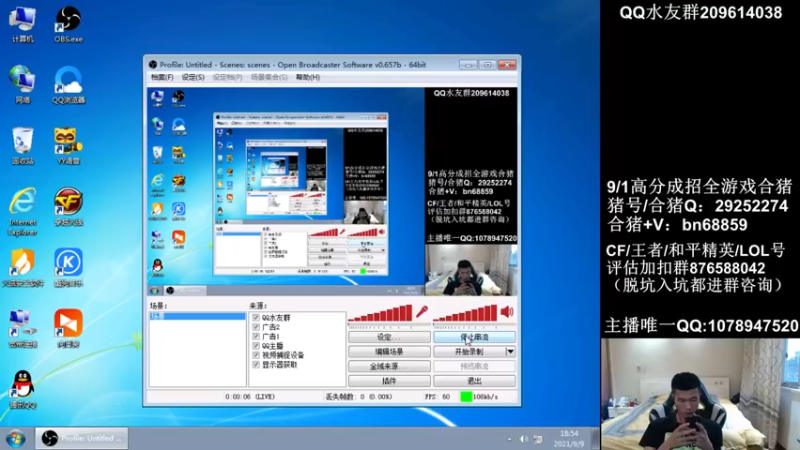The image size is (800, 450).
Task: Open the 设定(S) menu
Action: click(193, 77)
